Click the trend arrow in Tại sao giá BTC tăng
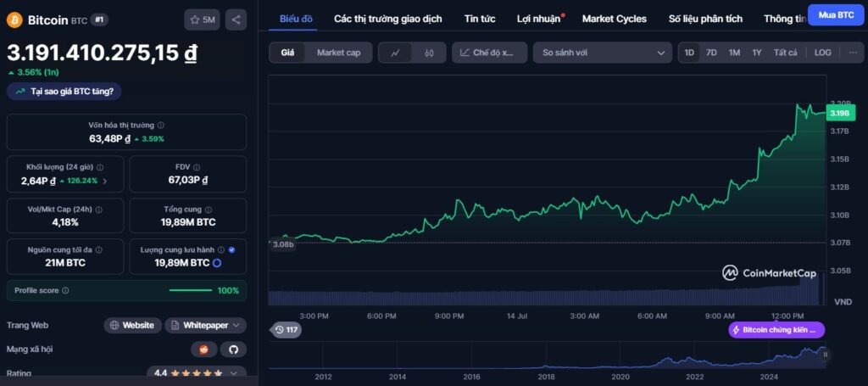The height and width of the screenshot is (386, 868). (20, 92)
